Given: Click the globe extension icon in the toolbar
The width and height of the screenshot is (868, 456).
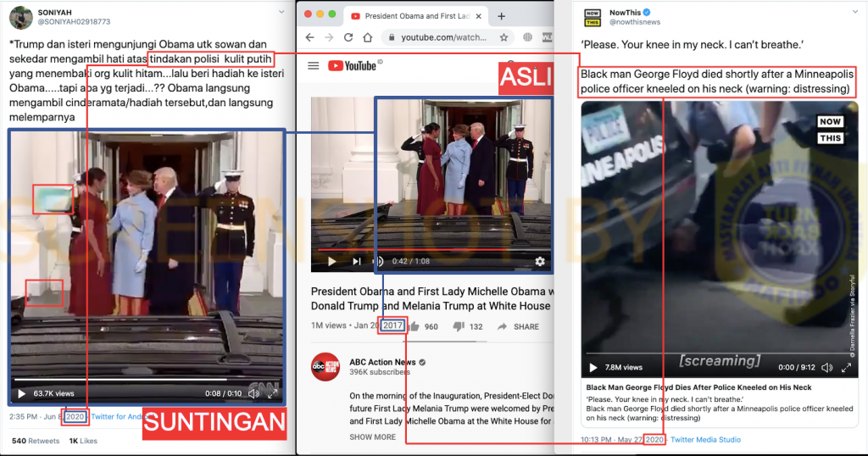Looking at the screenshot, I should coord(527,37).
